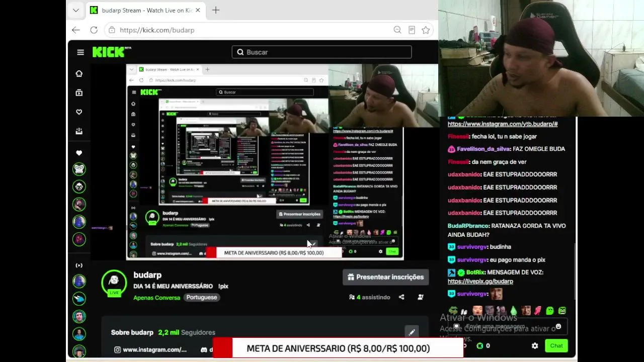Pick the green ghost emote
This screenshot has height=362, width=644.
point(550,311)
